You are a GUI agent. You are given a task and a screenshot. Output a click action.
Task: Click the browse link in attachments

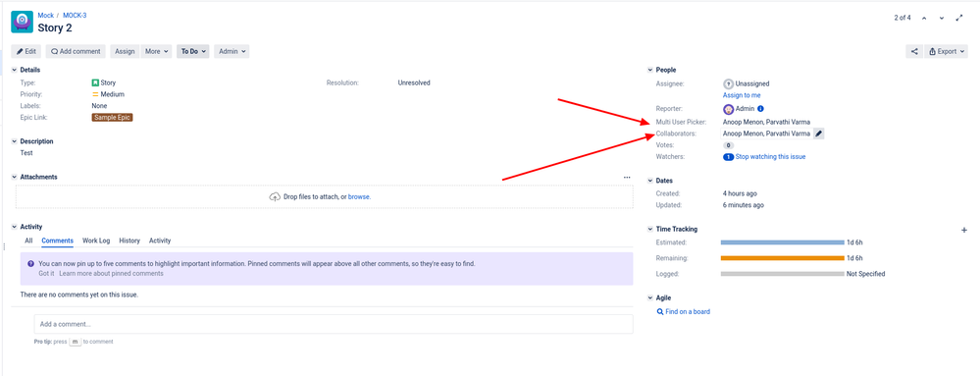[x=359, y=196]
